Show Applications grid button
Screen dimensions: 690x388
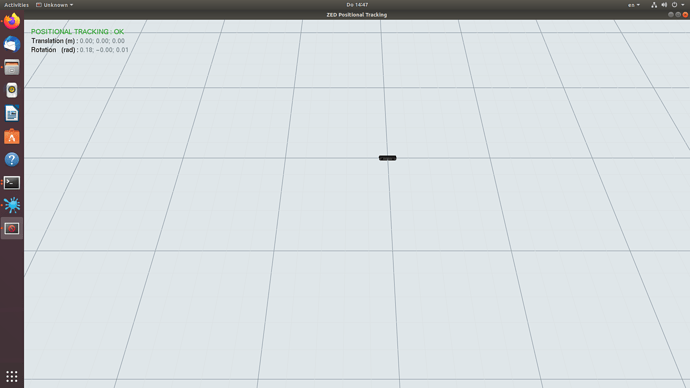tap(12, 377)
